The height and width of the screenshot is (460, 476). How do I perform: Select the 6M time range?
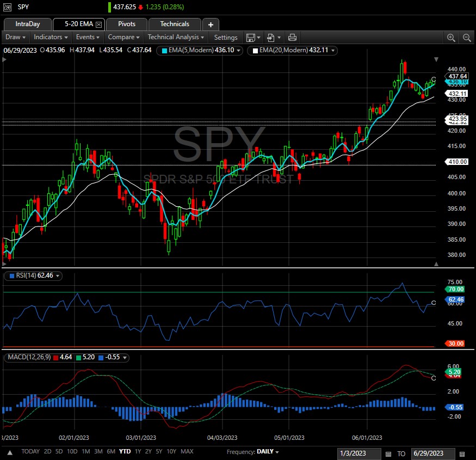click(111, 451)
